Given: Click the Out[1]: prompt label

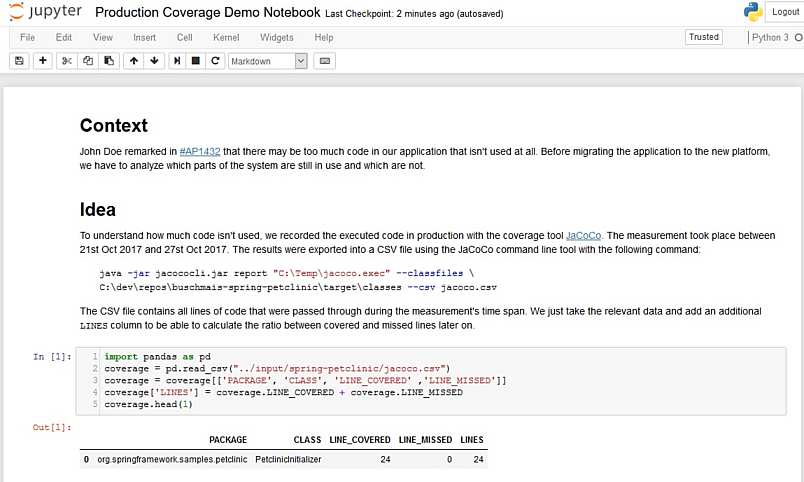Looking at the screenshot, I should [52, 427].
